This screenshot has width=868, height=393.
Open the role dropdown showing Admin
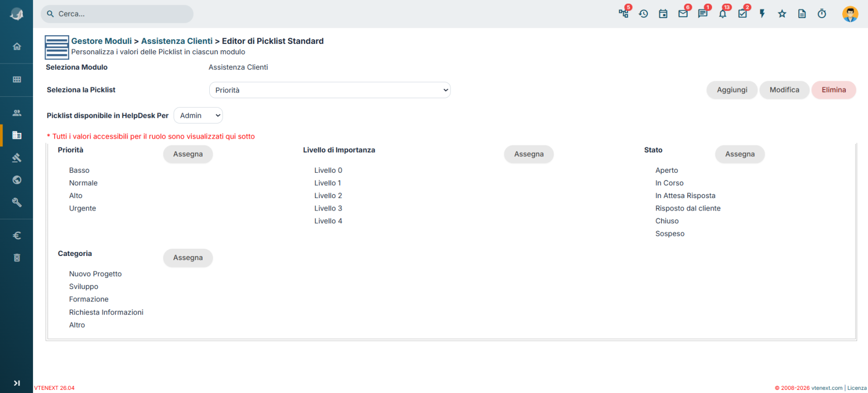tap(198, 115)
